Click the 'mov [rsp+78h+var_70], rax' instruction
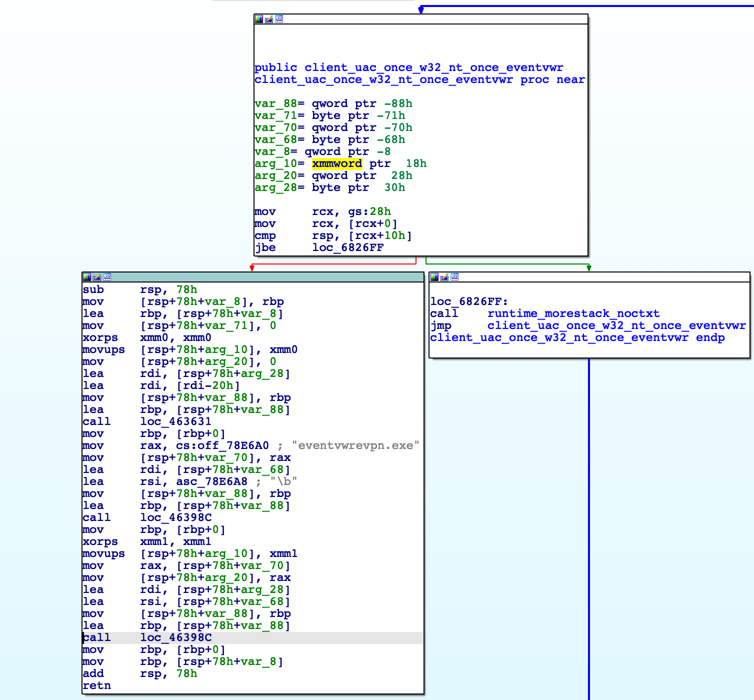 pos(186,457)
